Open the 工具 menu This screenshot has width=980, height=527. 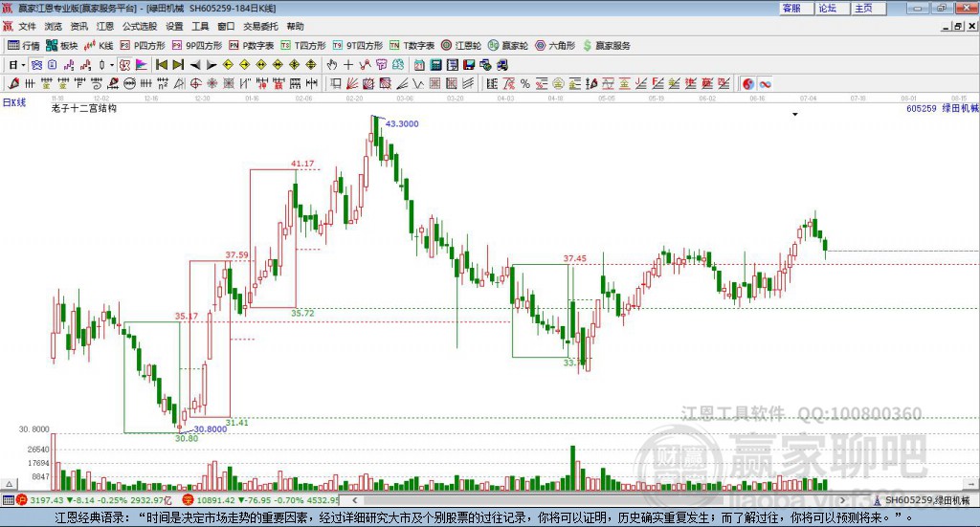(200, 26)
